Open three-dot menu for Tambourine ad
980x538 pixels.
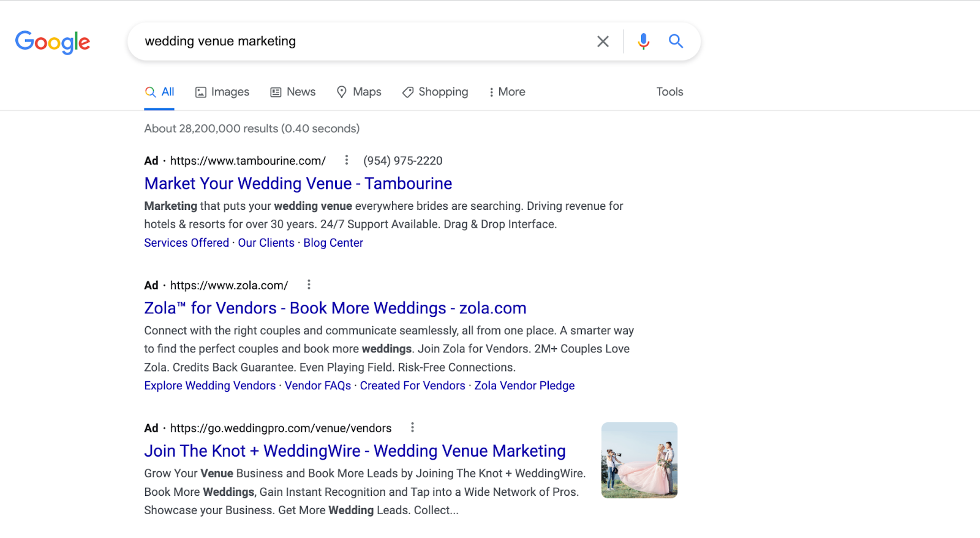pyautogui.click(x=347, y=160)
